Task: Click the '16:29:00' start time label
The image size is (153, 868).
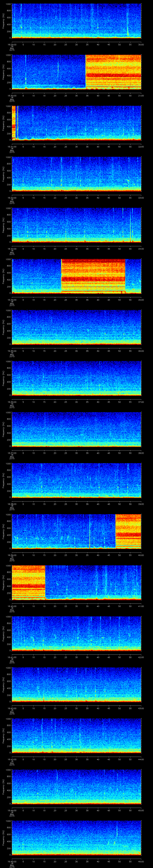Action: pyautogui.click(x=12, y=44)
